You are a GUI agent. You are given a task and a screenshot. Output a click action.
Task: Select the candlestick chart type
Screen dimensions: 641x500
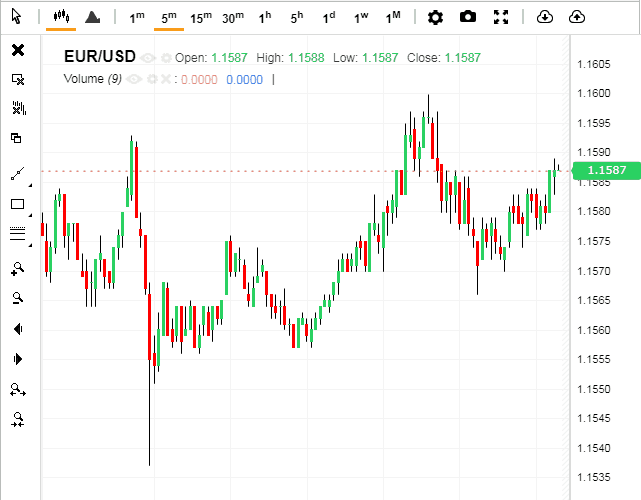(61, 17)
